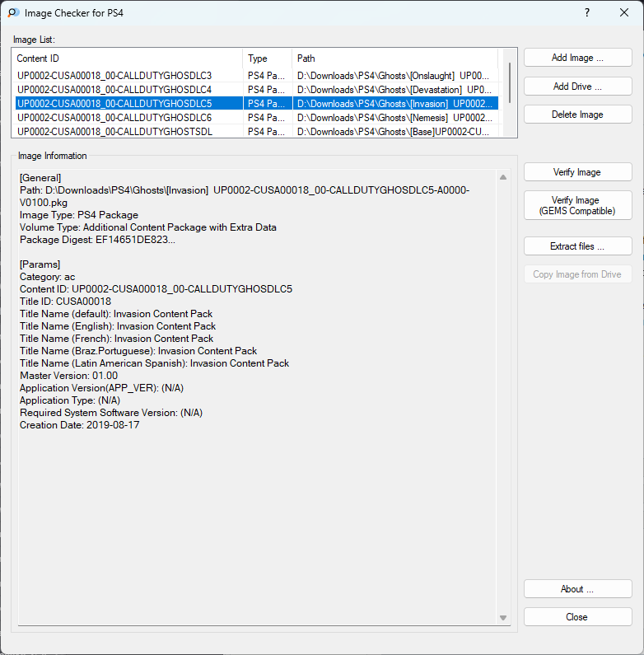Viewport: 644px width, 655px height.
Task: Click the Title Name (English) line
Action: [118, 326]
